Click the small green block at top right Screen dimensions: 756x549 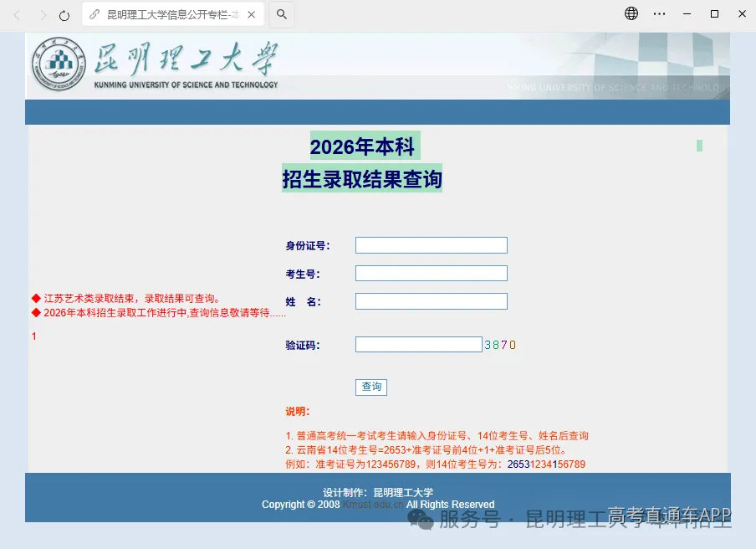click(700, 146)
